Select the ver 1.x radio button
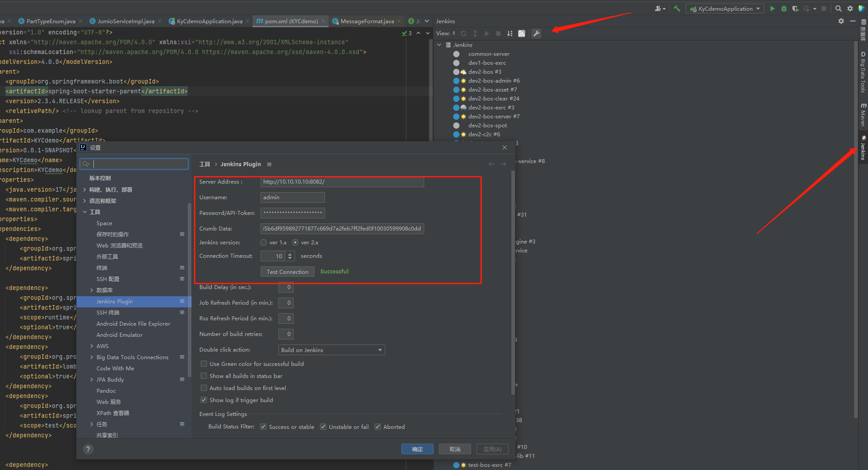 (x=264, y=243)
